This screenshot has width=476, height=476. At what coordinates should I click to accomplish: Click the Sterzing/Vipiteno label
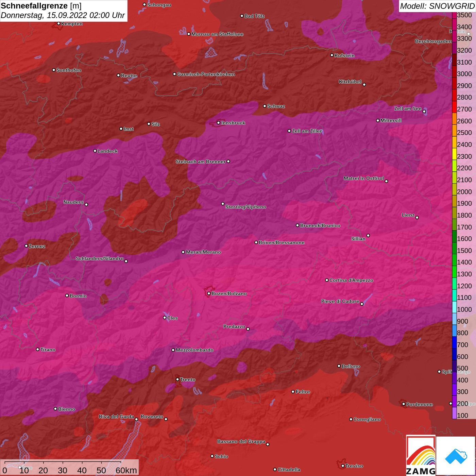246,207
